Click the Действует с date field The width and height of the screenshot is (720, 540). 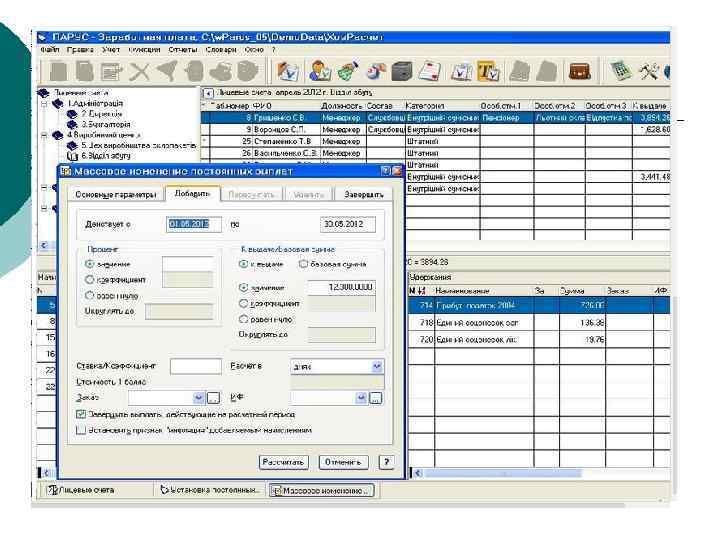tap(193, 224)
